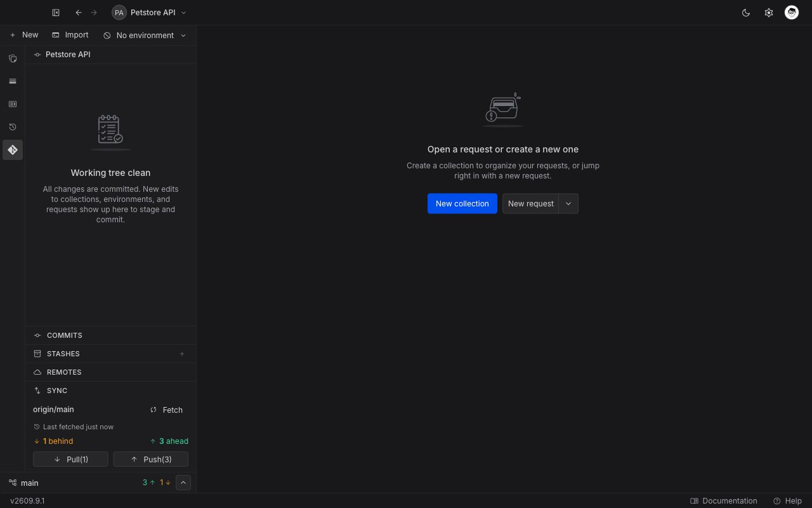The image size is (812, 508).
Task: Click the New collection button
Action: [x=462, y=203]
